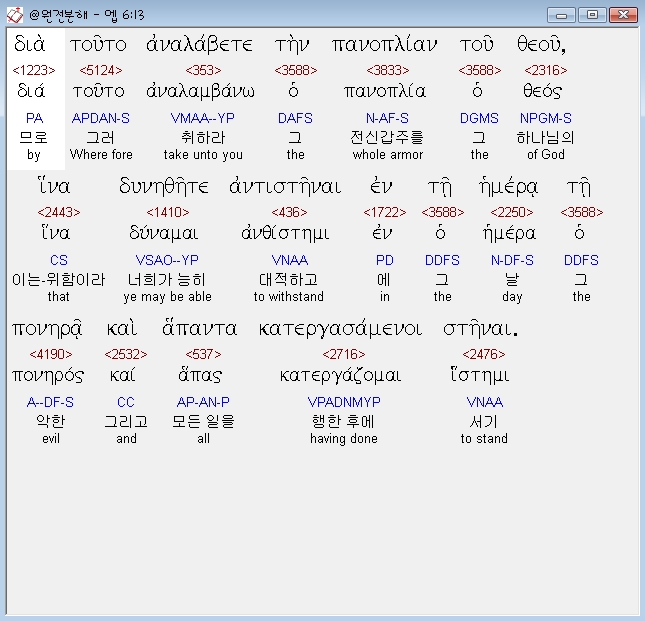The height and width of the screenshot is (621, 645).
Task: Open Strong's number <2316>
Action: point(546,70)
